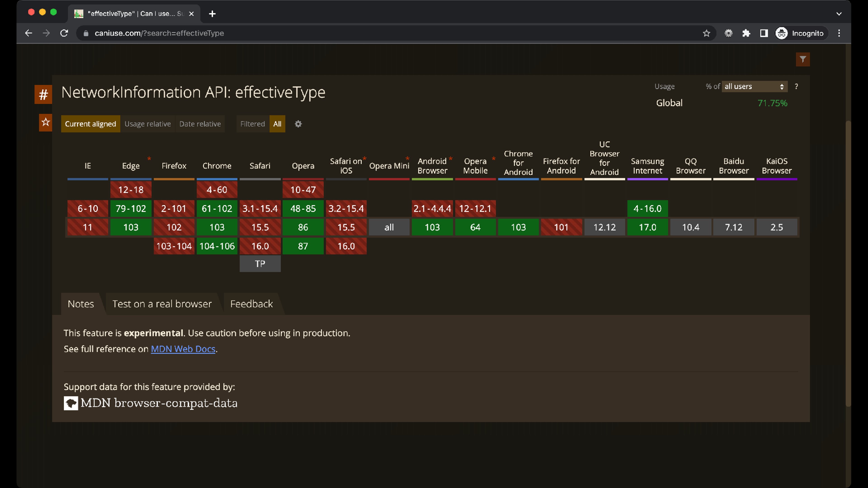Click the orange hash permalink icon
The height and width of the screenshot is (488, 868).
[43, 94]
